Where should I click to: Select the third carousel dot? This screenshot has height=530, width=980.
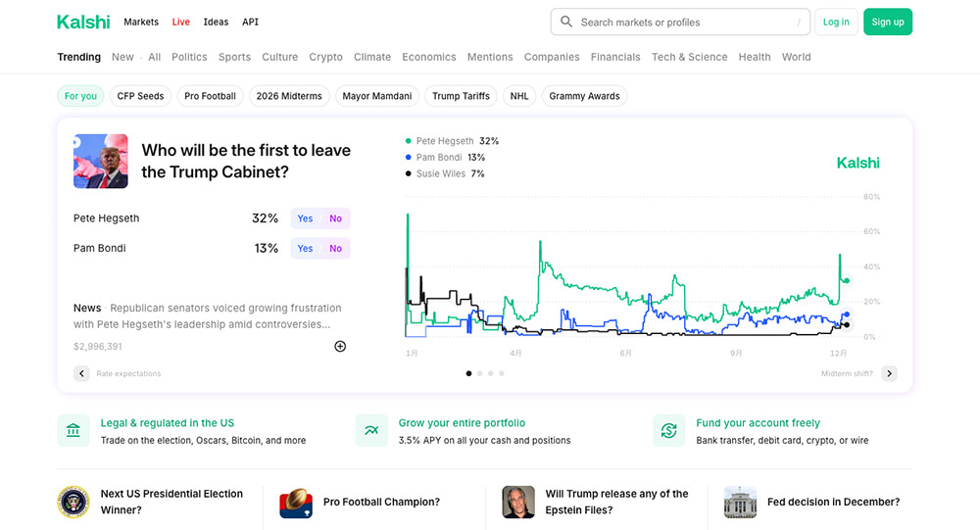click(x=491, y=374)
